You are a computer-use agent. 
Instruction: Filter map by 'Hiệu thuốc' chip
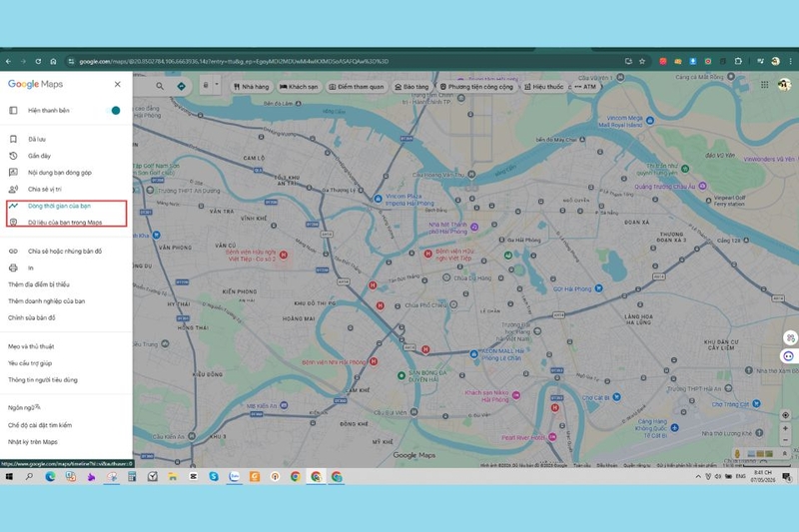[x=543, y=87]
